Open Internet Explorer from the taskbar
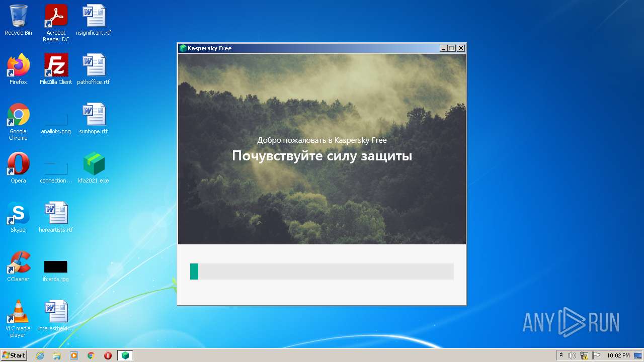This screenshot has height=362, width=644. click(x=40, y=355)
